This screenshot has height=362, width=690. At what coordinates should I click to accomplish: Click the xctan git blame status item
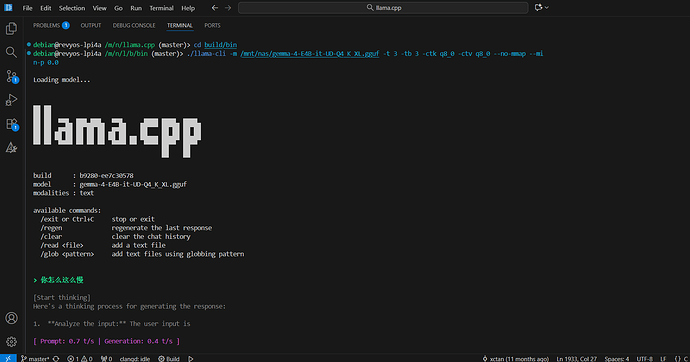(x=515, y=358)
